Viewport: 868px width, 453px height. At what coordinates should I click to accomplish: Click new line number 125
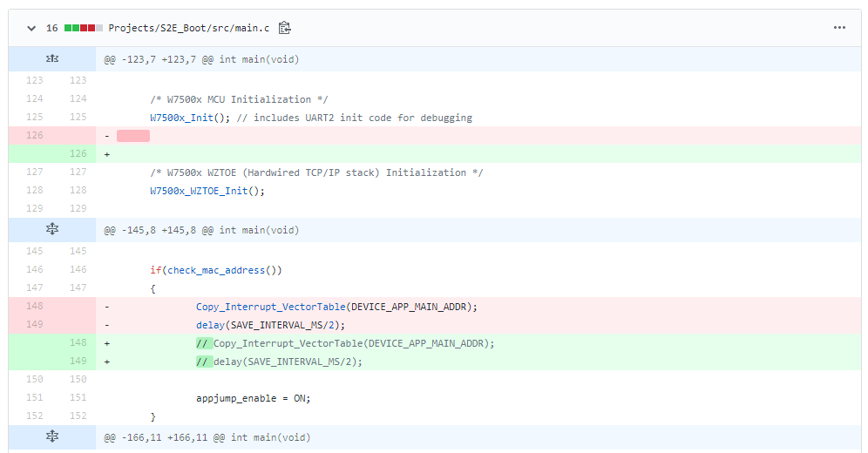point(78,117)
